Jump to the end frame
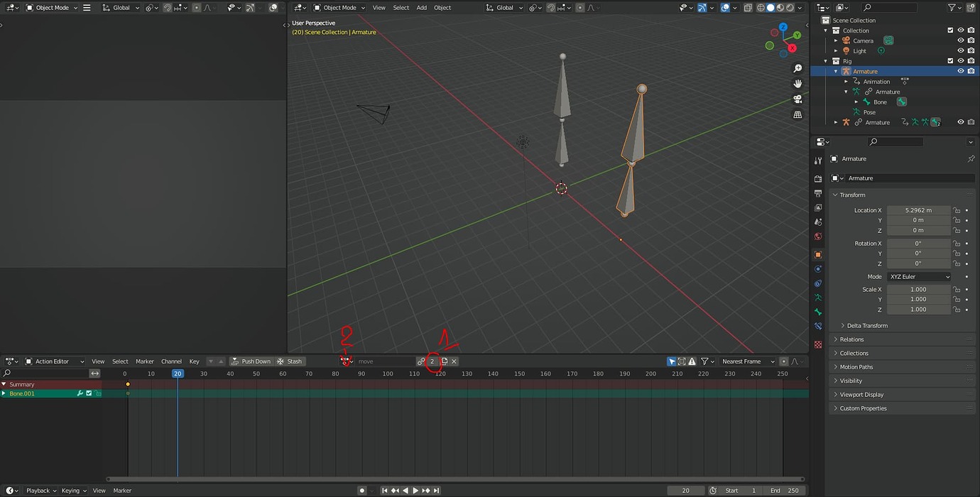 (436, 491)
